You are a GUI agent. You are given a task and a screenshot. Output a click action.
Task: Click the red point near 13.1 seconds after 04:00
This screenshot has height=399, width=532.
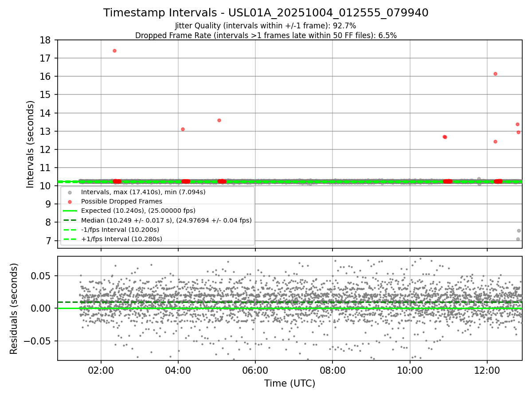183,129
